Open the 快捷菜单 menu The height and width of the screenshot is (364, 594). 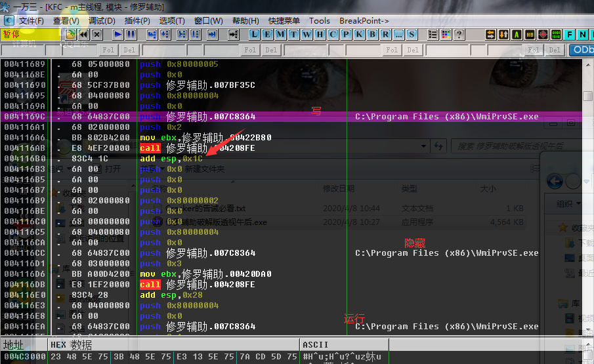284,21
